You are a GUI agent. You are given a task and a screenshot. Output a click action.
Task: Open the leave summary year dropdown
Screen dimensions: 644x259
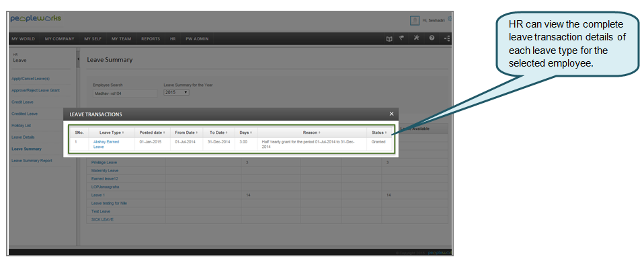(x=177, y=93)
